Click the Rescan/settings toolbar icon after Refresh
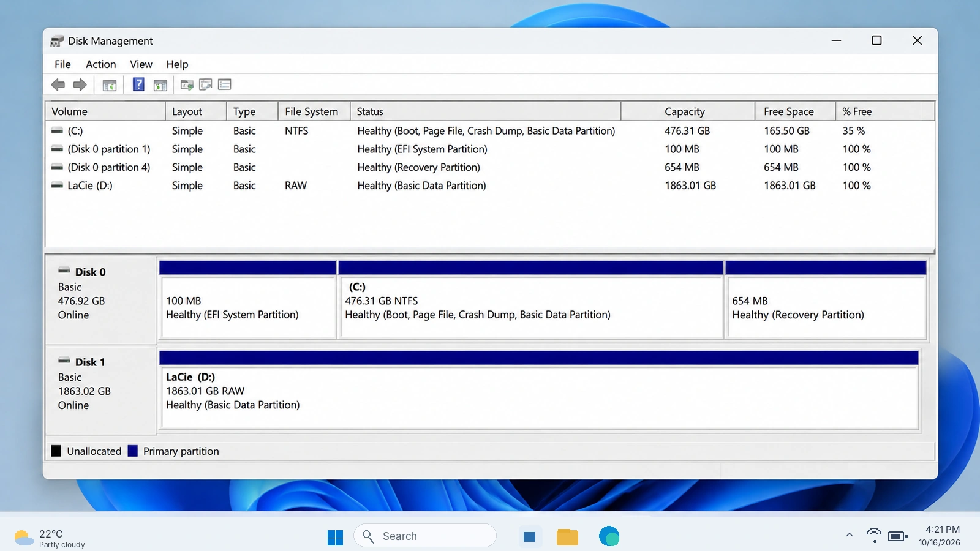Image resolution: width=980 pixels, height=551 pixels. (206, 84)
